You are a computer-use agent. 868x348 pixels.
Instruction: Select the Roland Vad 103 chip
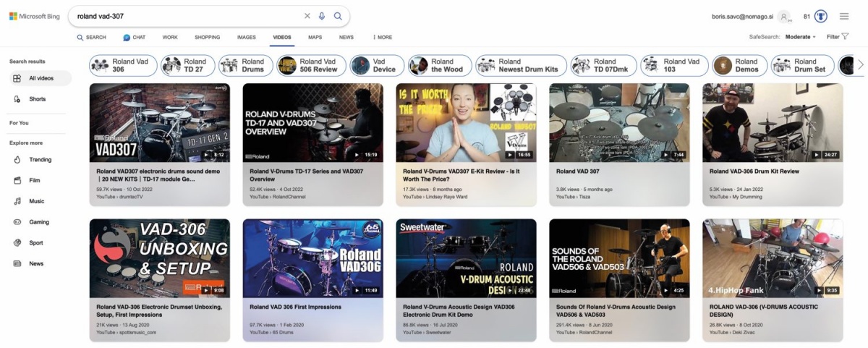(674, 66)
